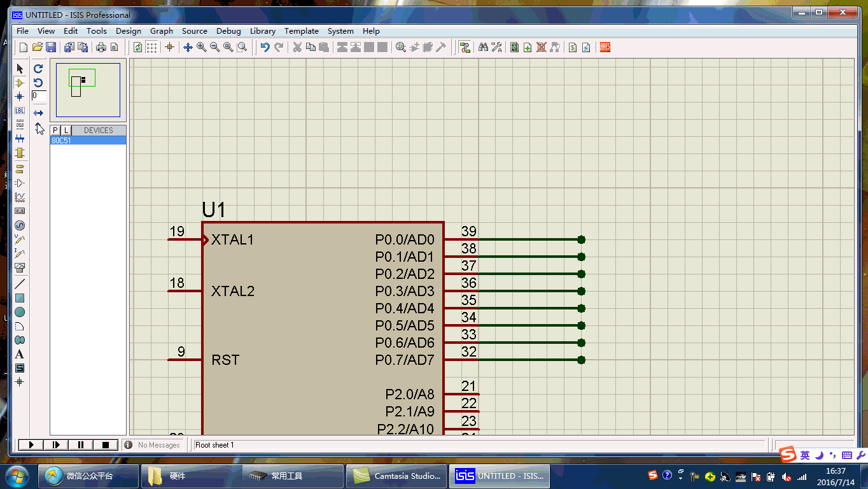
Task: Click the Cut scissors icon
Action: [297, 47]
